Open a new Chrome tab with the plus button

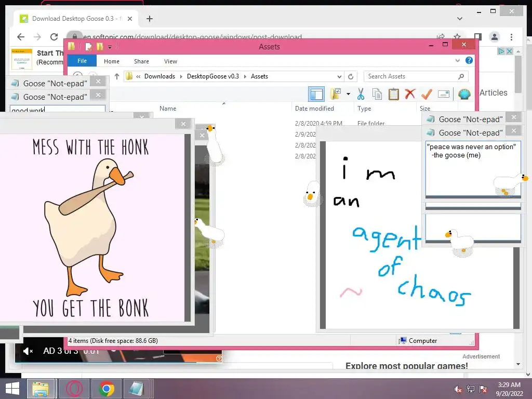pyautogui.click(x=149, y=19)
